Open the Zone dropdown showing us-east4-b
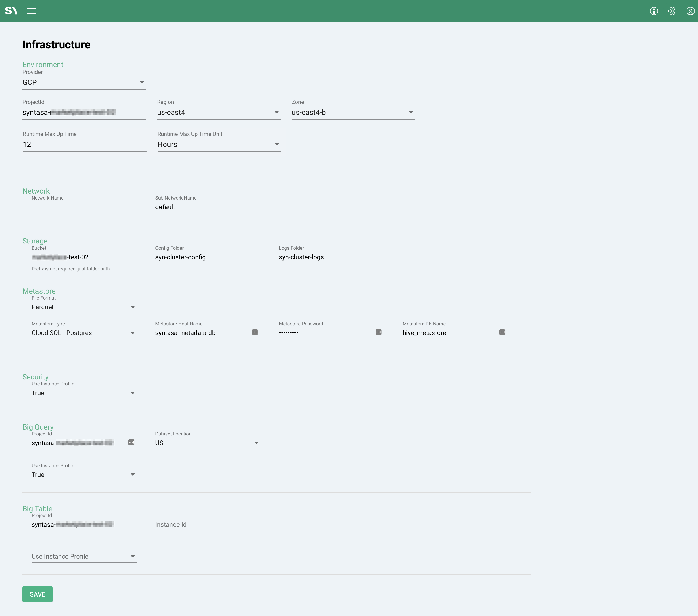698x616 pixels. [x=353, y=113]
